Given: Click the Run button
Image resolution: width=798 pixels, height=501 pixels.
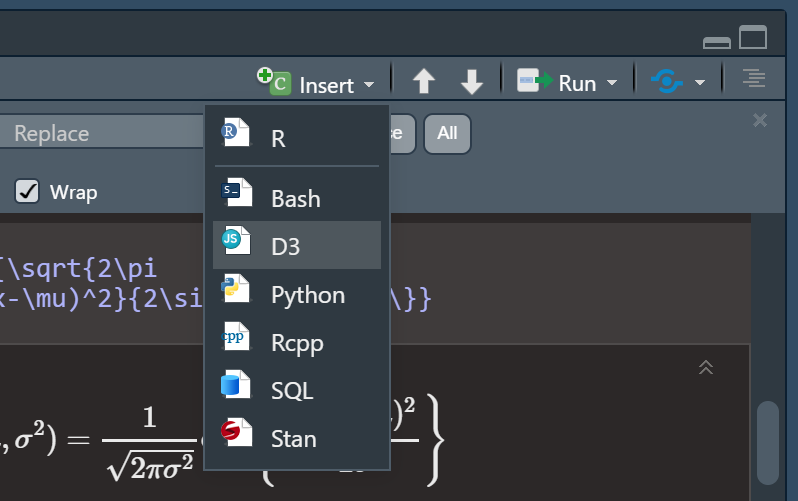Looking at the screenshot, I should pyautogui.click(x=556, y=82).
